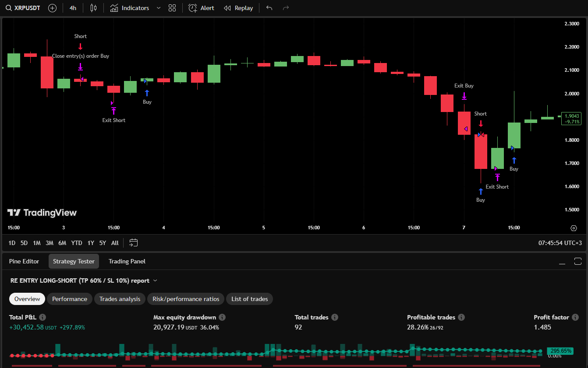
Task: Expand the Indicators favorites dropdown arrow
Action: 159,8
